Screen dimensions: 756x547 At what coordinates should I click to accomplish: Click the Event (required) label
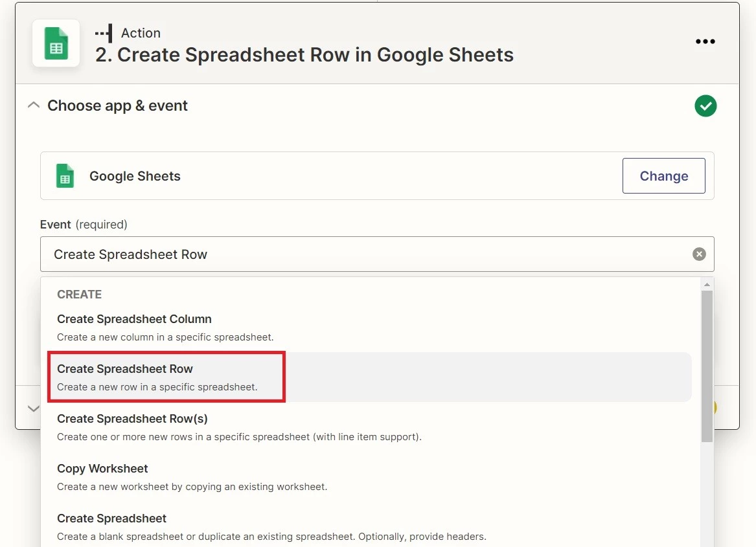(84, 225)
